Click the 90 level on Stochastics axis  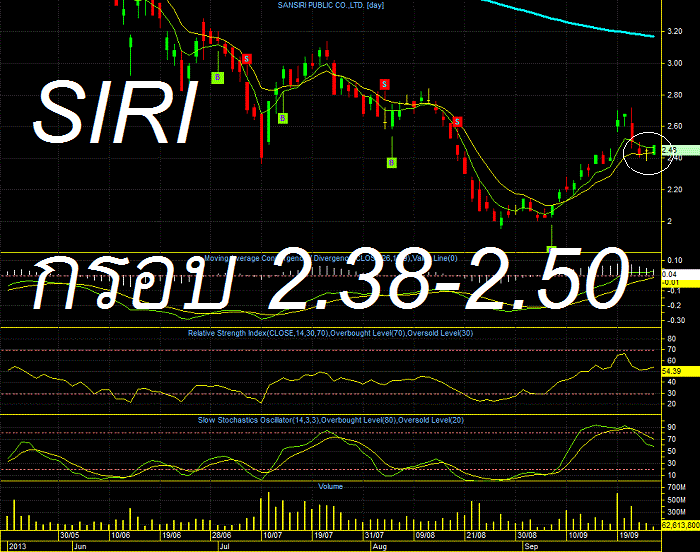pyautogui.click(x=671, y=427)
